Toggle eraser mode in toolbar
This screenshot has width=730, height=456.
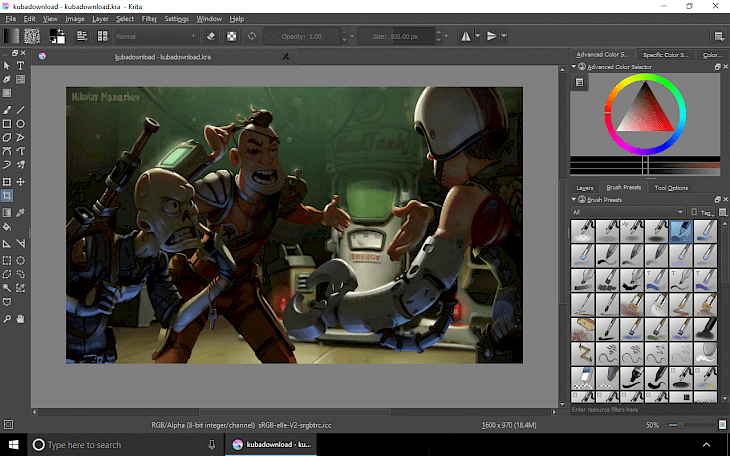click(211, 36)
